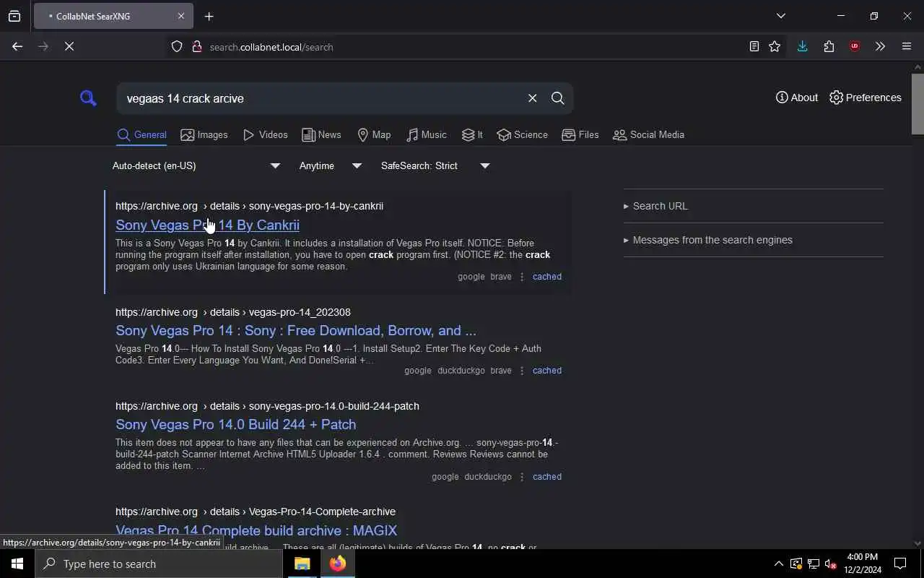Open the uBlock Origin extension icon

[x=855, y=47]
